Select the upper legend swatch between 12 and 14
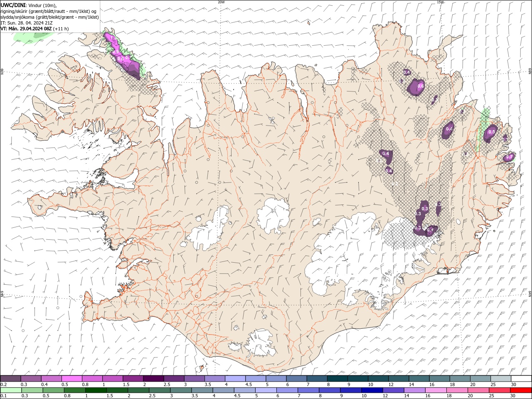This screenshot has height=399, width=532. [x=398, y=378]
